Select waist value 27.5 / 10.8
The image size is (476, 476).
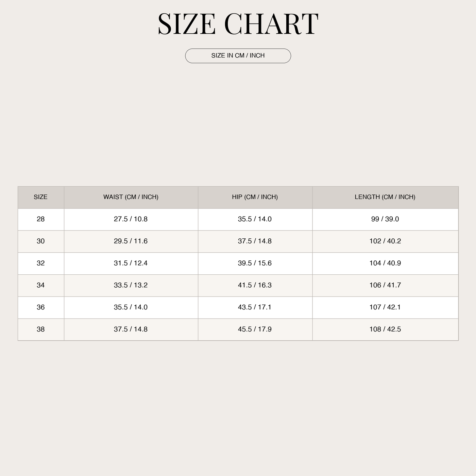[131, 219]
